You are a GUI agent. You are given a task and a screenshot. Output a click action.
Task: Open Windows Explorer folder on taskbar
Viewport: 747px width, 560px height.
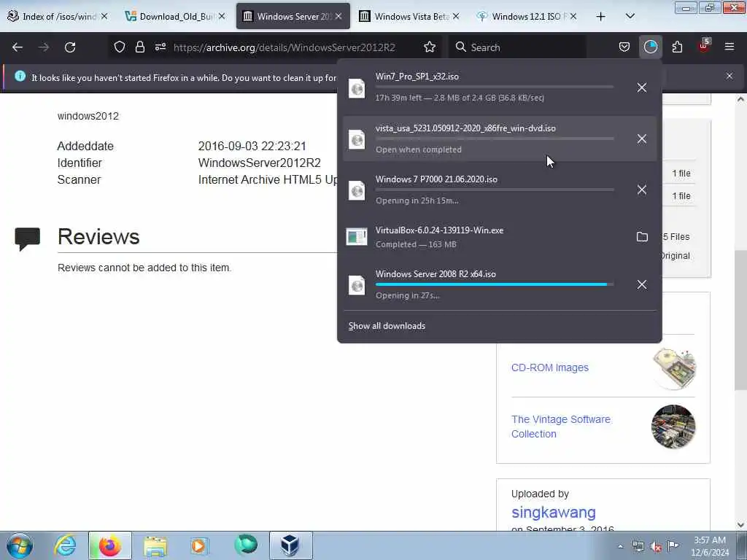(155, 545)
